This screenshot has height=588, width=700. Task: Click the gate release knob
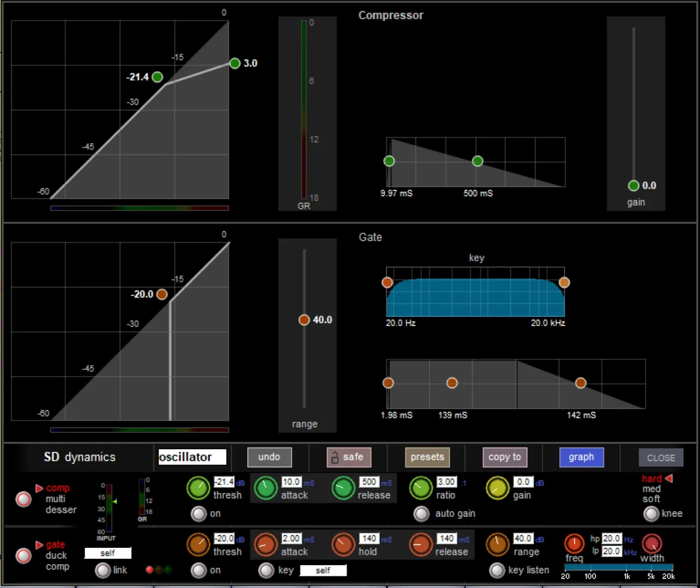pos(421,545)
